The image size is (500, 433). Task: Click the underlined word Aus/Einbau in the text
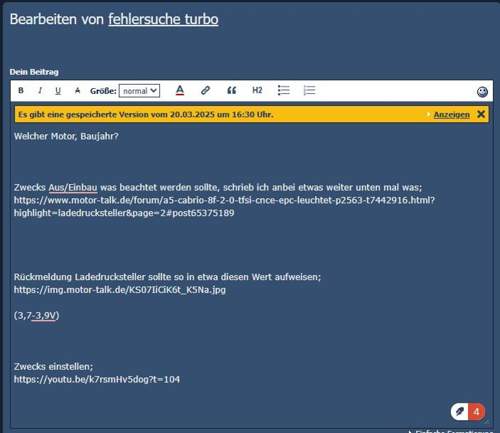tap(73, 187)
